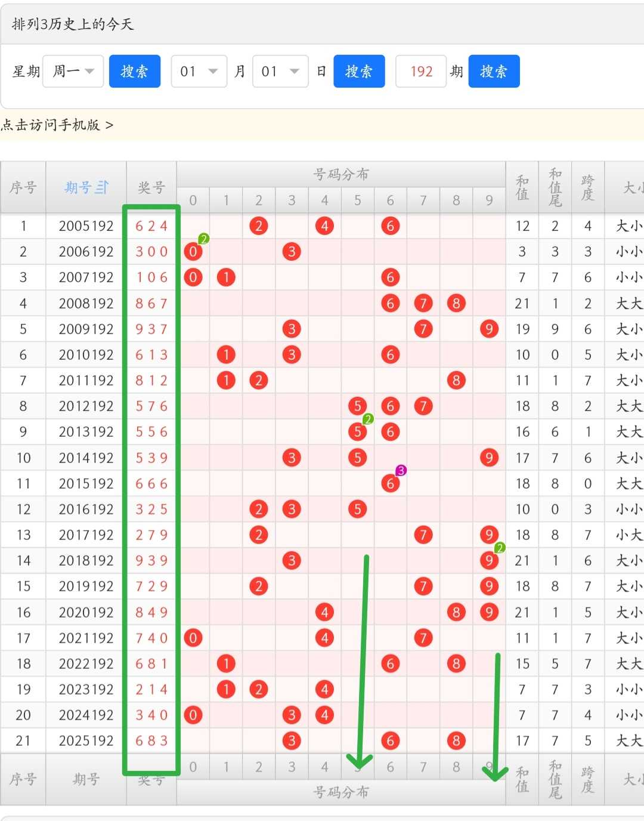Open the 点击访问手机版 link

click(57, 125)
